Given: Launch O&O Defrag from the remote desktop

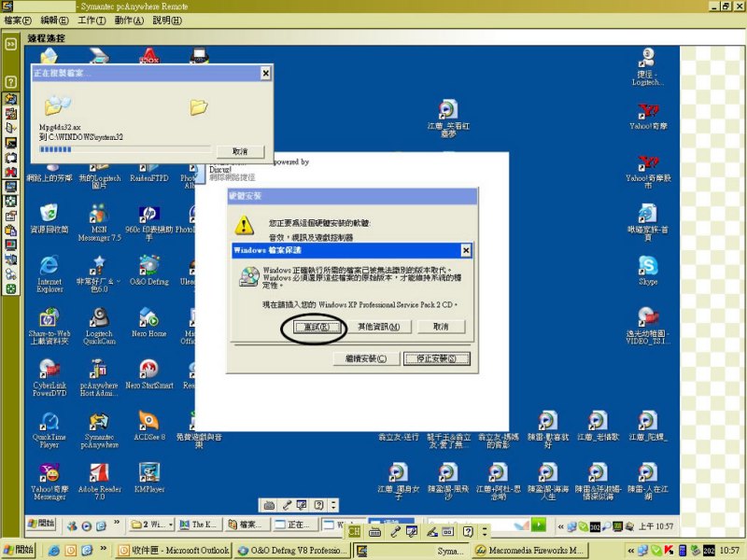Looking at the screenshot, I should (149, 270).
